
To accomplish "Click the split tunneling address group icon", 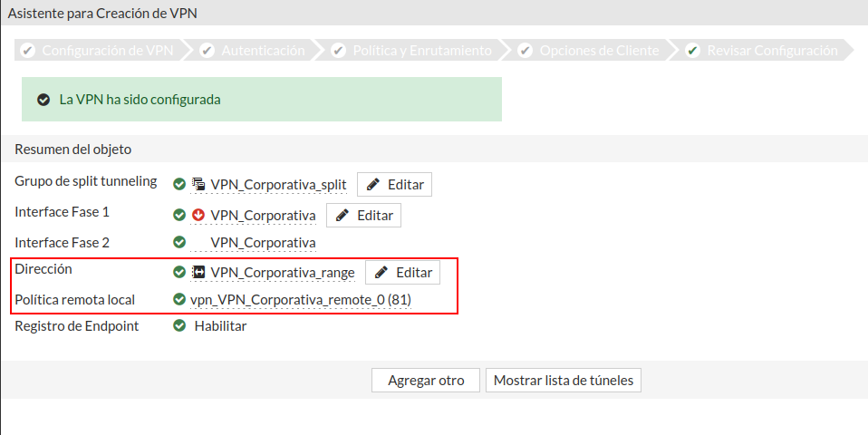I will 198,185.
